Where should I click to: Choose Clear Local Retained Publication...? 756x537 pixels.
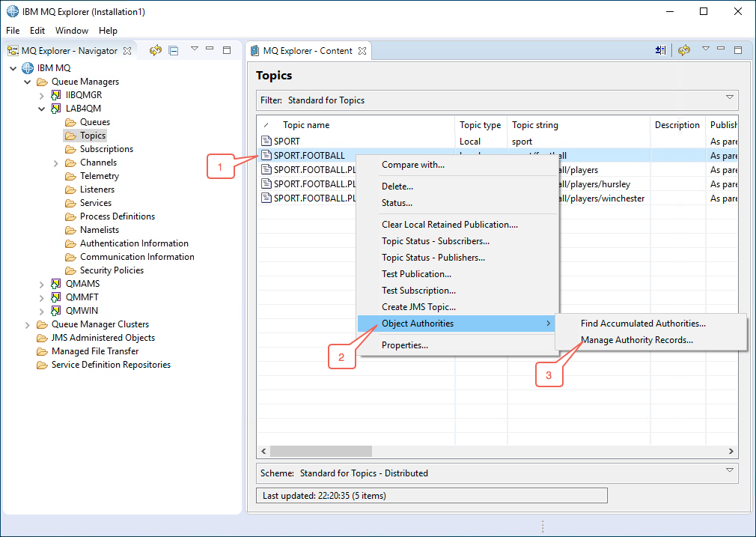[x=457, y=225]
